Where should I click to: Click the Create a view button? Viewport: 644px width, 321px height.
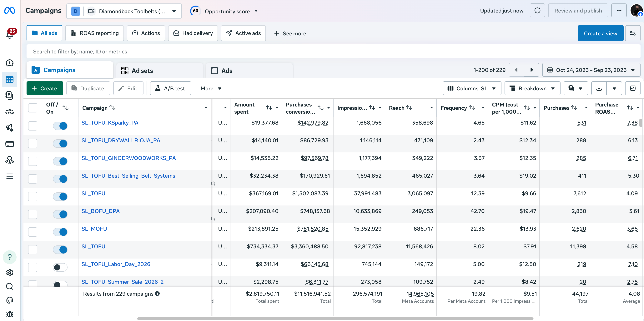click(600, 33)
